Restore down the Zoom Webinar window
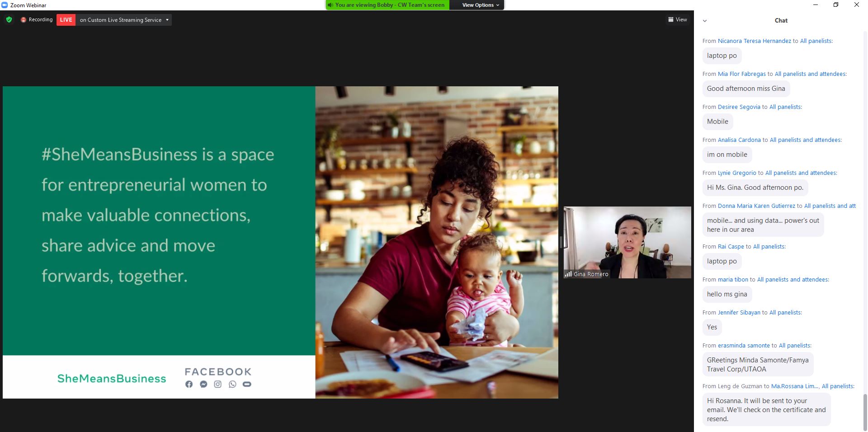868x432 pixels. coord(836,5)
